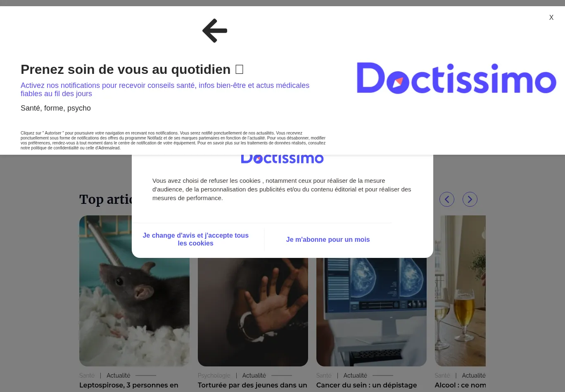Open 'Cancer du sein : un dépistage' headline

pyautogui.click(x=366, y=385)
